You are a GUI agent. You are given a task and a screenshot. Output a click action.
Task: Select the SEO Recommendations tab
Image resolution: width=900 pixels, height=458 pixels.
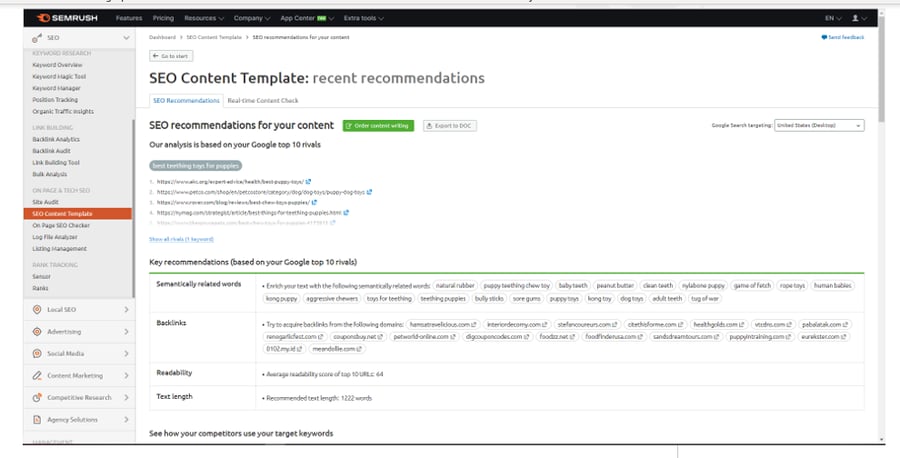pyautogui.click(x=186, y=100)
